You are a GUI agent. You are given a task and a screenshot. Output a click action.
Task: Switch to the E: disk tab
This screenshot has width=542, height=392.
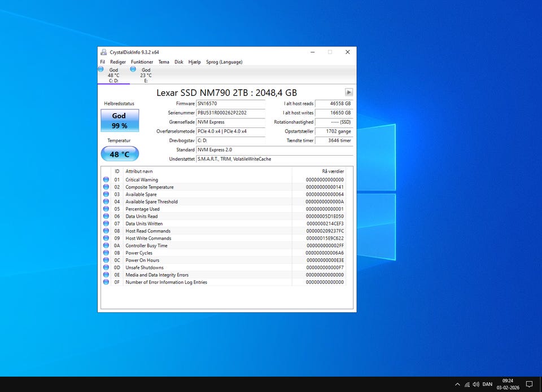coord(146,75)
